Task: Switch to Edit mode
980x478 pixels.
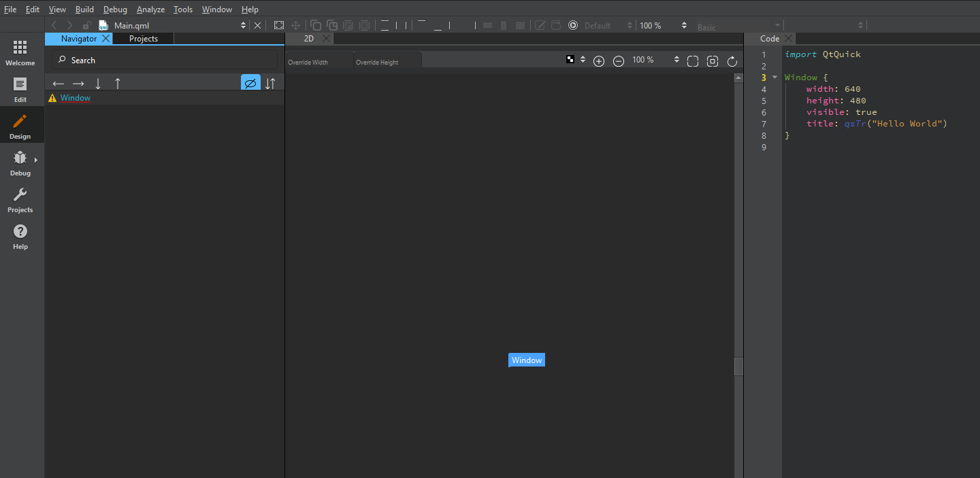Action: click(x=20, y=90)
